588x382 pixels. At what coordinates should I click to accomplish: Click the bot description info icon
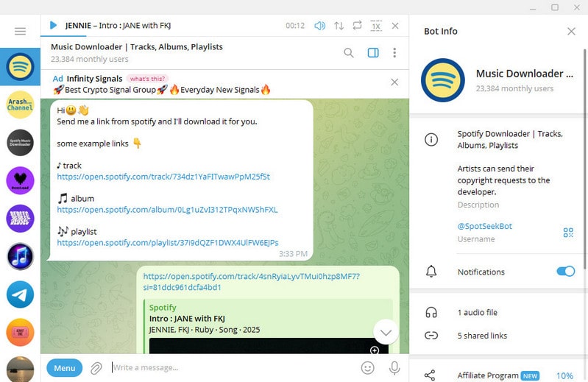431,140
